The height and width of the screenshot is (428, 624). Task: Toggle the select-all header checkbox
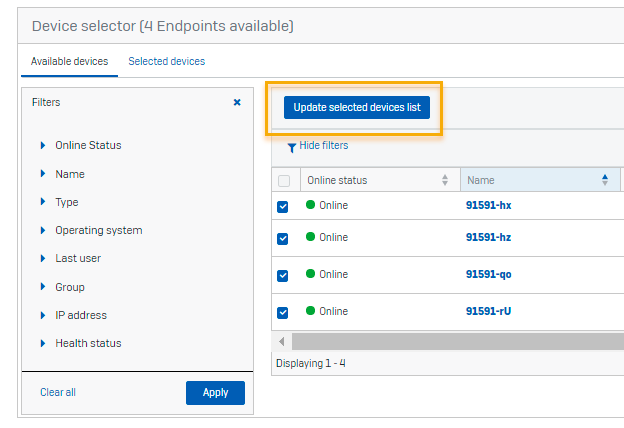pos(283,181)
